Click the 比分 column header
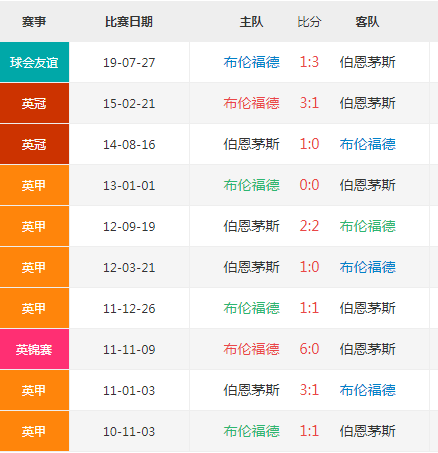This screenshot has height=453, width=438. tap(309, 22)
